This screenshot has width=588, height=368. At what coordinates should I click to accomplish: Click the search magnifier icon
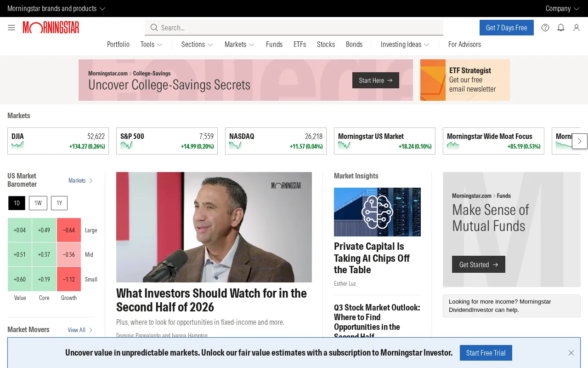[154, 28]
